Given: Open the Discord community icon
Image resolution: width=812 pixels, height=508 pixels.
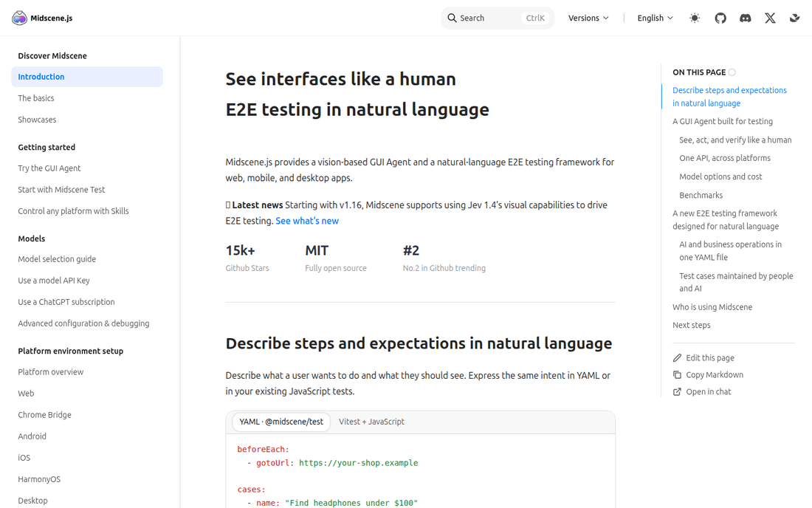Looking at the screenshot, I should click(746, 18).
